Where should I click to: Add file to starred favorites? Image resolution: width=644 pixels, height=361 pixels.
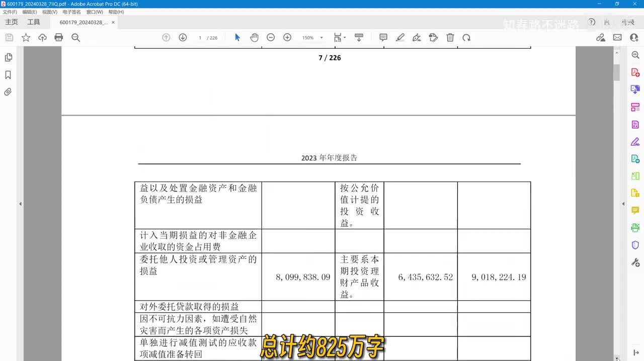coord(26,38)
